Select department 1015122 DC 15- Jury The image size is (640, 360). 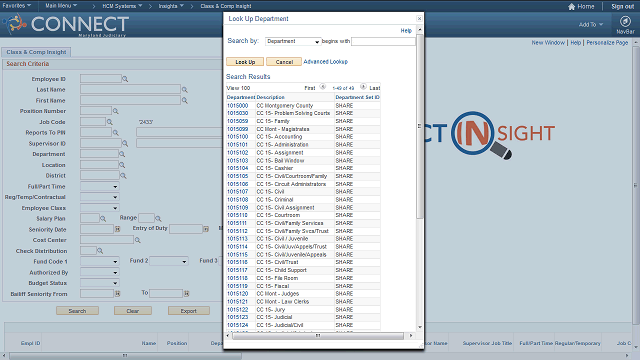[237, 309]
